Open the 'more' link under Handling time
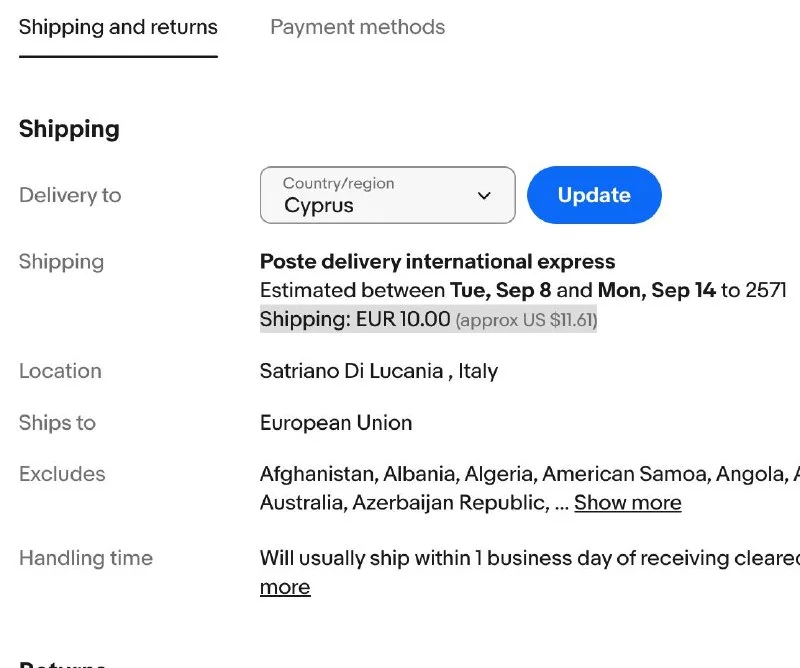The width and height of the screenshot is (800, 668). click(x=285, y=587)
